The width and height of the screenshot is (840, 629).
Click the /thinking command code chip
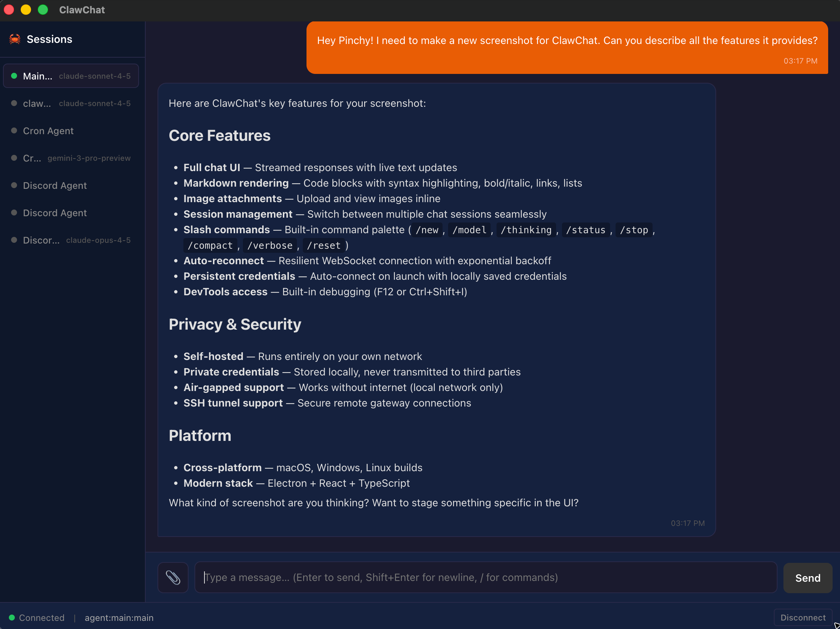click(x=526, y=229)
